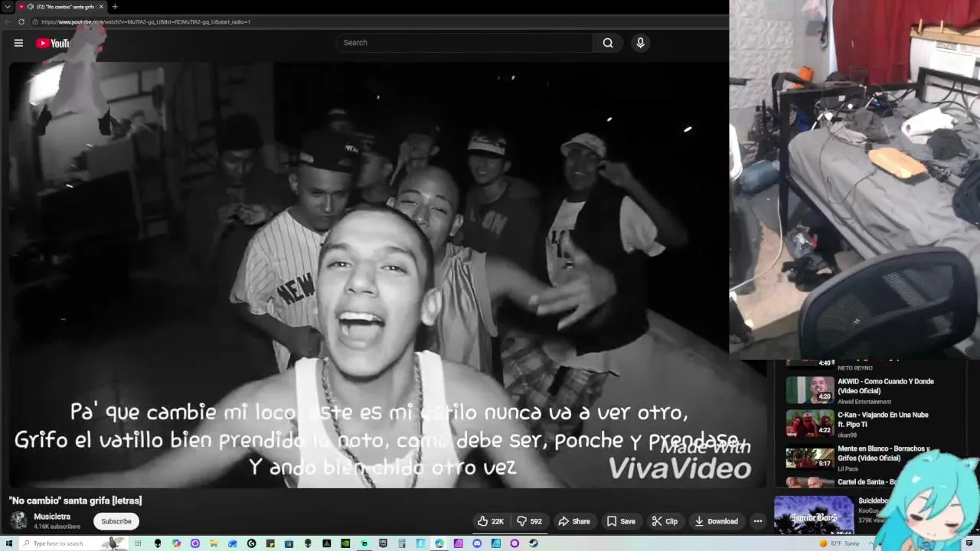
Task: Open Task View on the taskbar
Action: point(138,543)
